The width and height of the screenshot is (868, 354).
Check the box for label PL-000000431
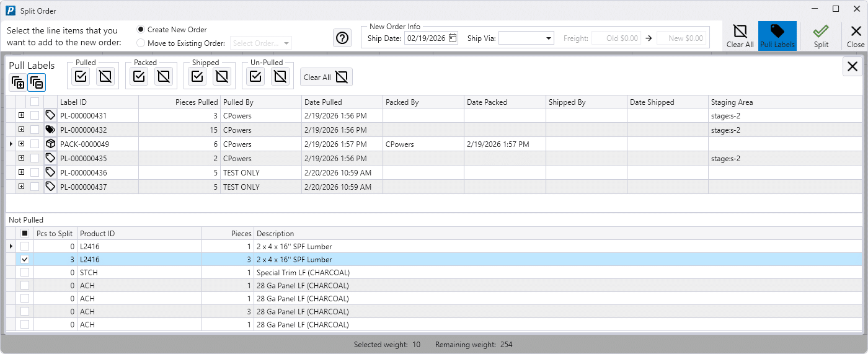[35, 115]
